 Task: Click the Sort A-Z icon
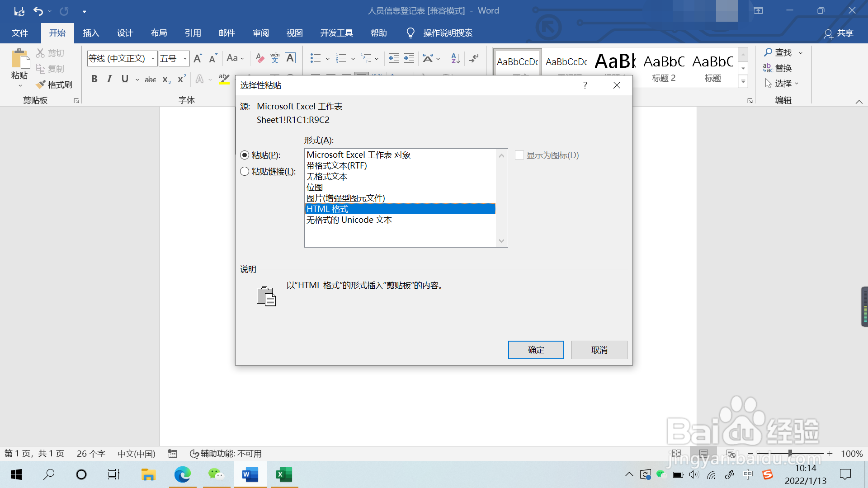(455, 58)
